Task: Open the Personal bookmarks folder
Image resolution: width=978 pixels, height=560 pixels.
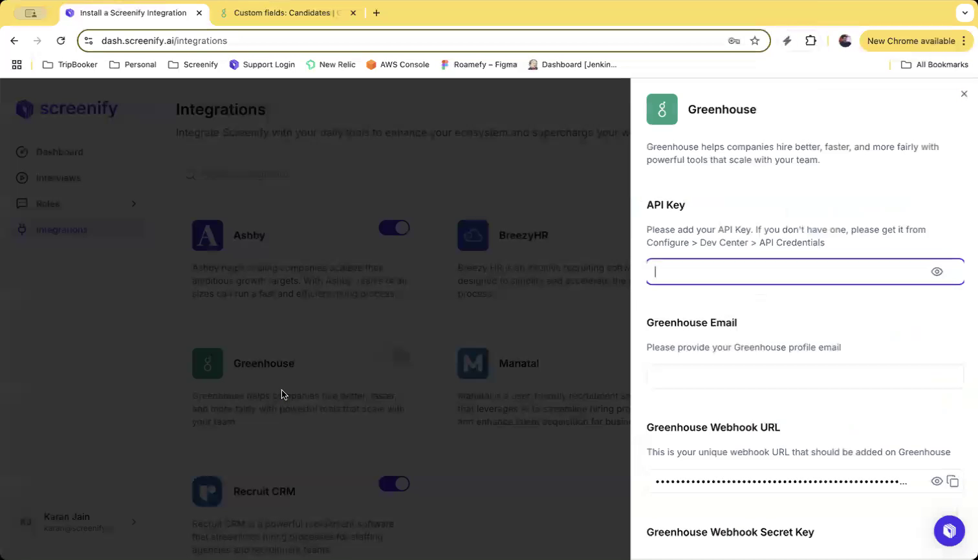Action: [133, 65]
